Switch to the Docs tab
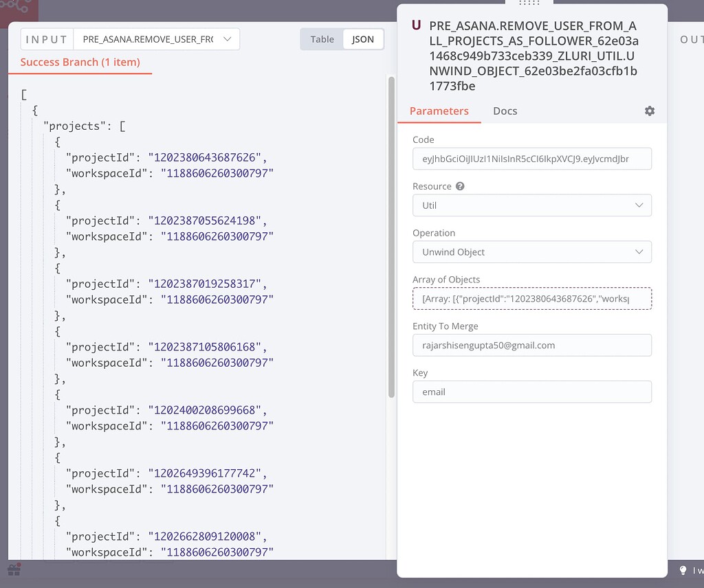The image size is (704, 588). (505, 111)
